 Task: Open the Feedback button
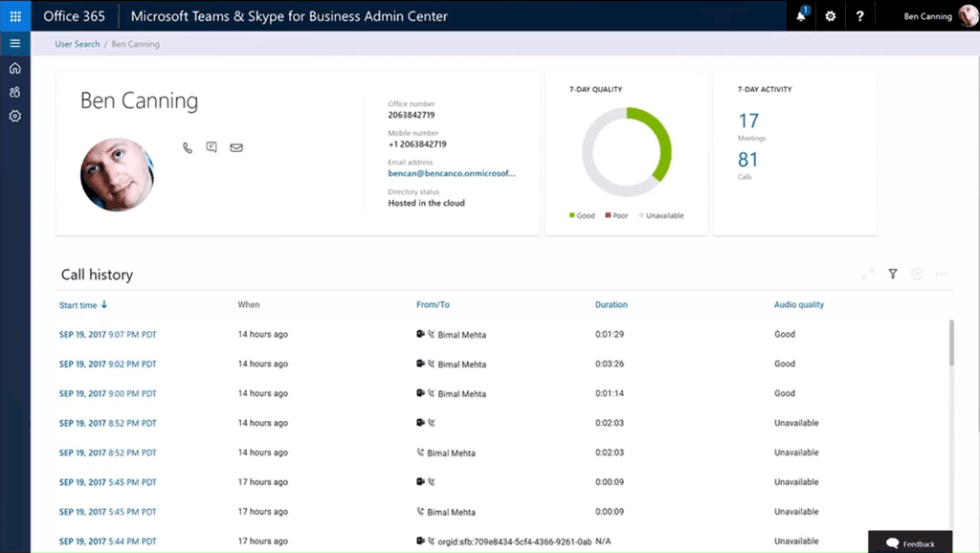pos(910,542)
